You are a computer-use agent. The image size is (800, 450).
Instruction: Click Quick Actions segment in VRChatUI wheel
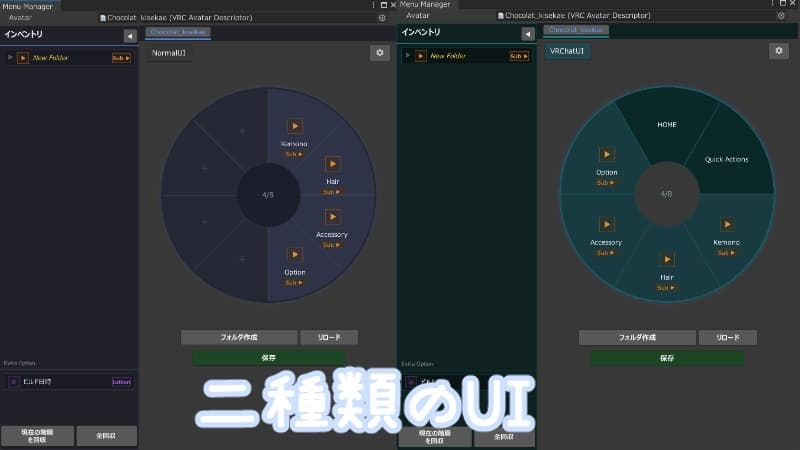point(727,159)
